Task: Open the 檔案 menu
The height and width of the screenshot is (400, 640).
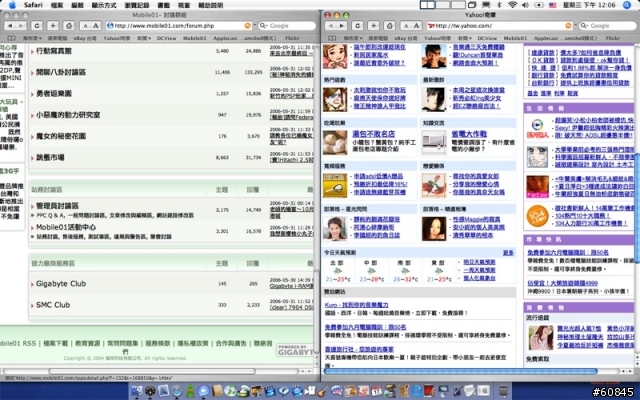Action: 57,5
